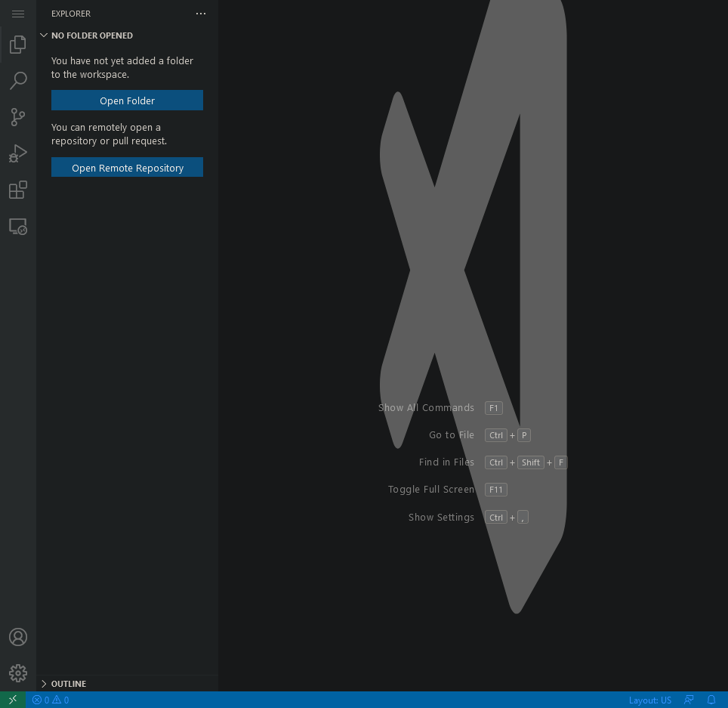728x708 pixels.
Task: Click the Find in Files label
Action: pyautogui.click(x=446, y=462)
